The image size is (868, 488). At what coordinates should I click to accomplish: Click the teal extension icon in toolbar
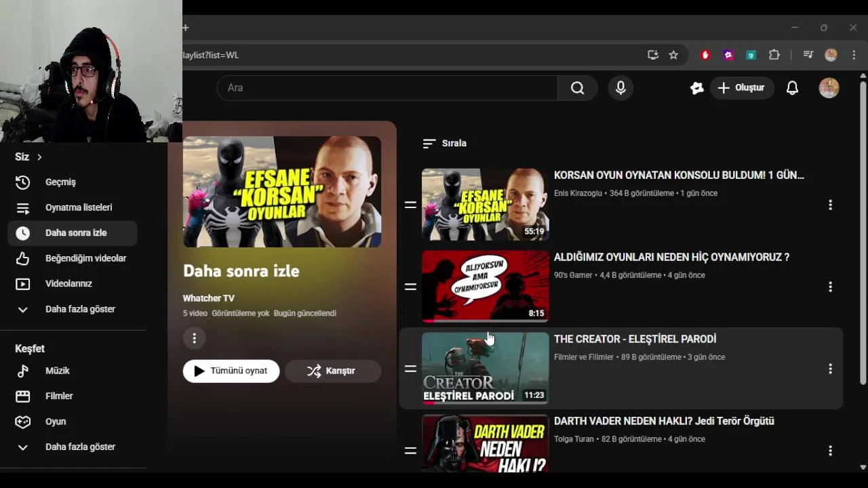751,55
